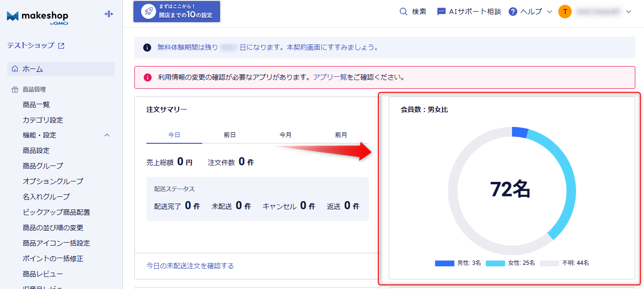The width and height of the screenshot is (644, 289).
Task: Click the 女性 legend color swatch
Action: pyautogui.click(x=495, y=263)
